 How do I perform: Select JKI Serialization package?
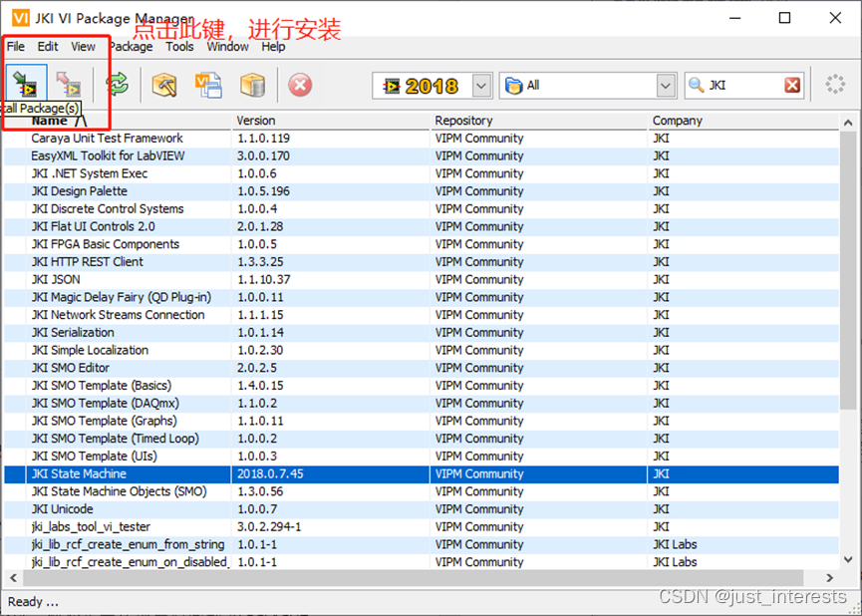coord(422,332)
